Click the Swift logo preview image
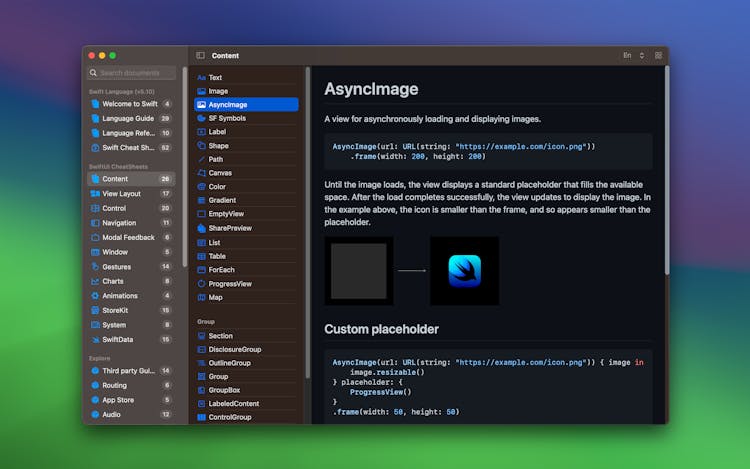750x469 pixels. 464,271
